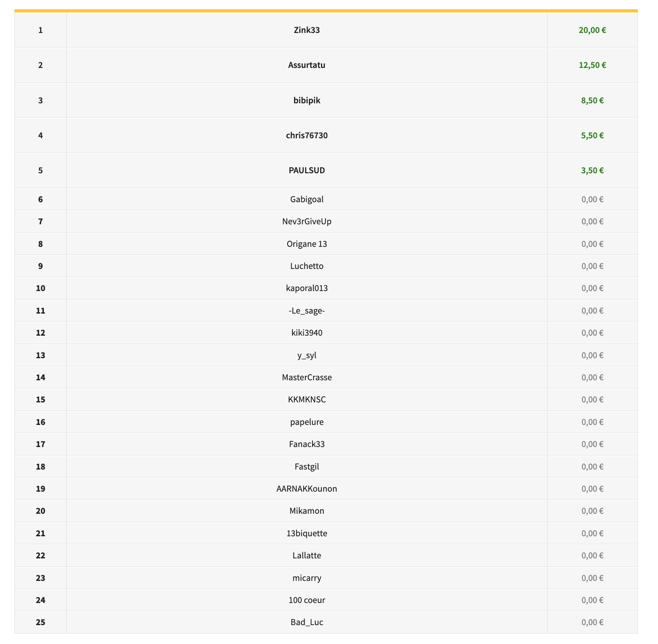
Task: Click the 3,50 € prize amount
Action: 592,170
